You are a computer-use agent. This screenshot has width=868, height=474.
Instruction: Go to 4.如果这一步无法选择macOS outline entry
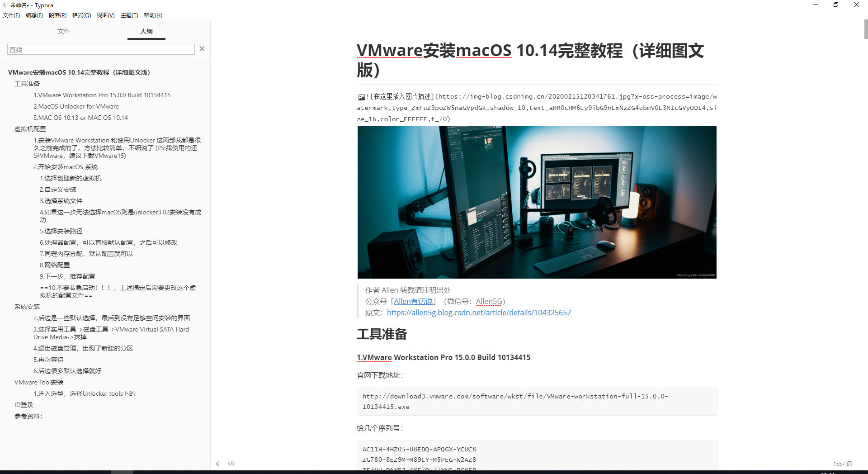point(120,216)
